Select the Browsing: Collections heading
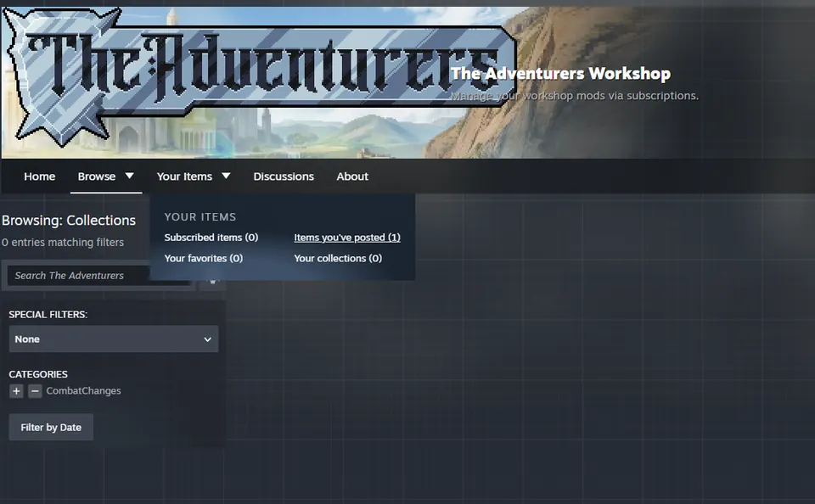Screen dimensions: 815x504 (69, 221)
